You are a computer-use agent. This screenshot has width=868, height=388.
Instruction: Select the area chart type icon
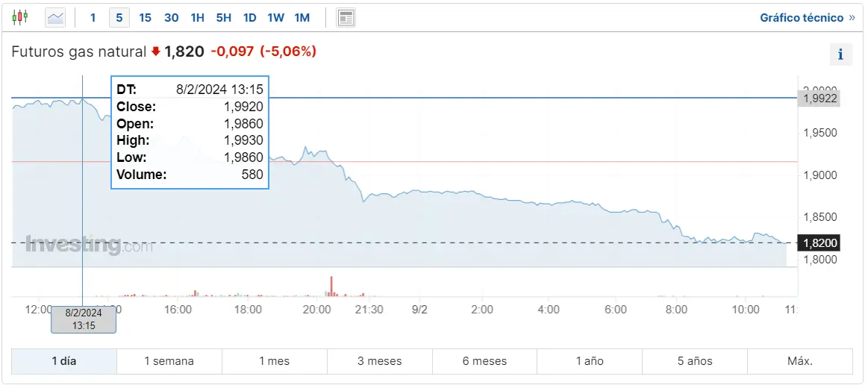tap(55, 17)
